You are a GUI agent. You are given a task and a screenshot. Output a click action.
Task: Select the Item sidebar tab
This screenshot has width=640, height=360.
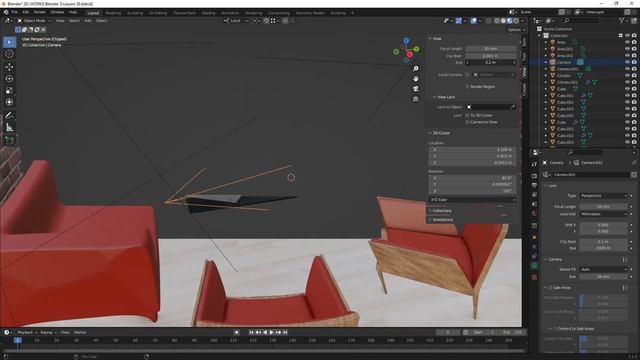[524, 42]
